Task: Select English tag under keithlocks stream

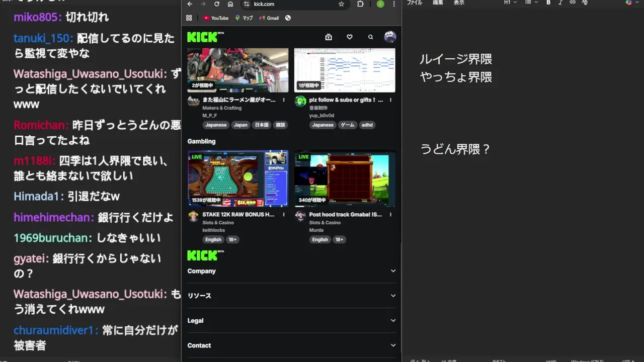Action: [x=213, y=240]
